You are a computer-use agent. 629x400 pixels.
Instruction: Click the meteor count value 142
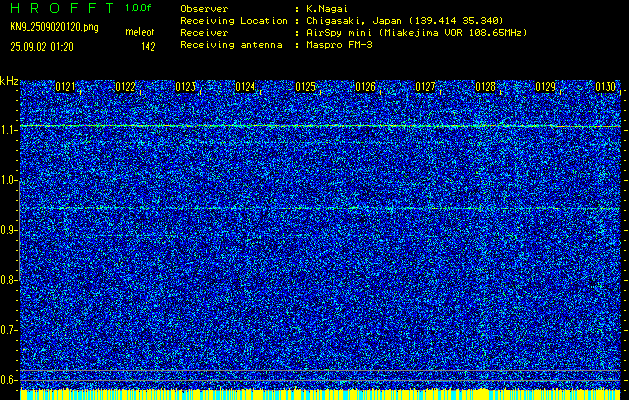coord(148,47)
